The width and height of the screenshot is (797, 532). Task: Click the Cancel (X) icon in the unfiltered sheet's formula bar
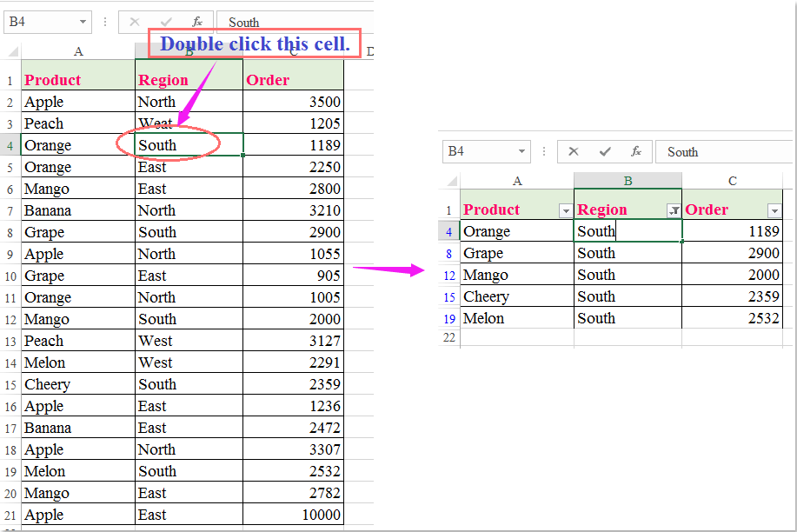pyautogui.click(x=135, y=22)
